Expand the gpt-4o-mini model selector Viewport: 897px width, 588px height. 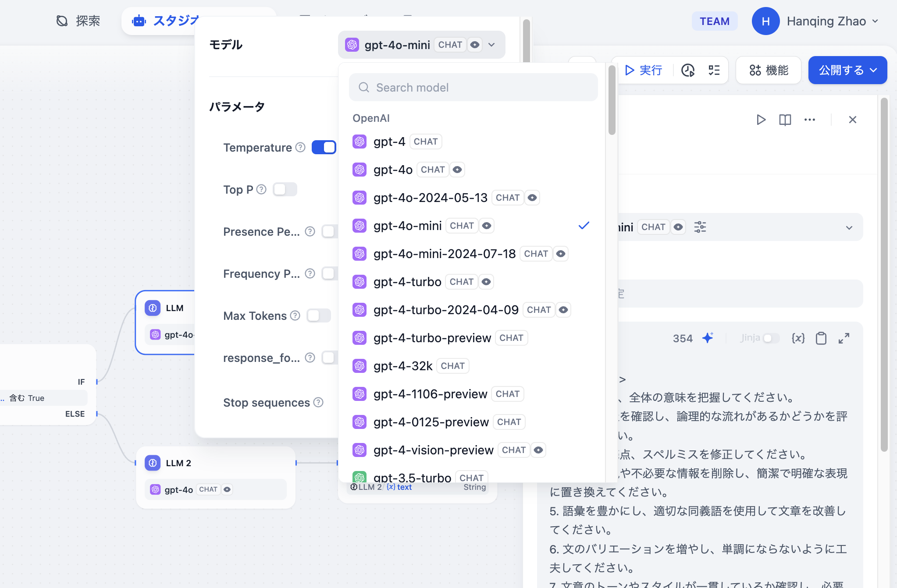coord(421,45)
